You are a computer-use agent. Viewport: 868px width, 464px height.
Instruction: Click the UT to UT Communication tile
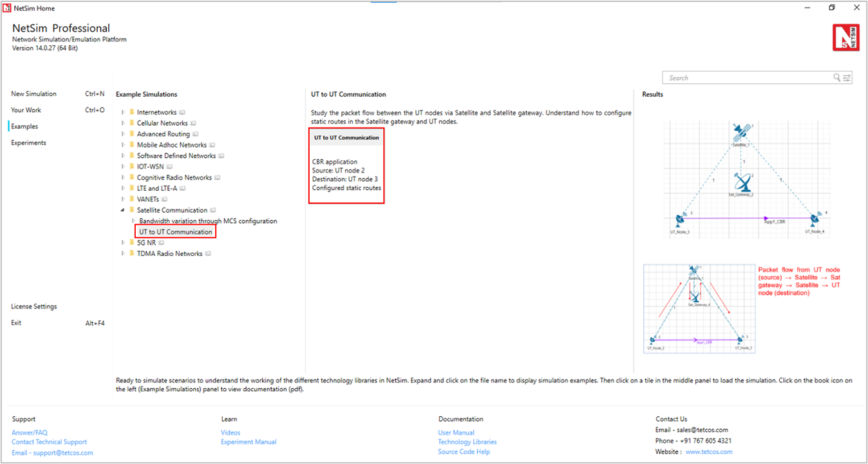[x=346, y=166]
